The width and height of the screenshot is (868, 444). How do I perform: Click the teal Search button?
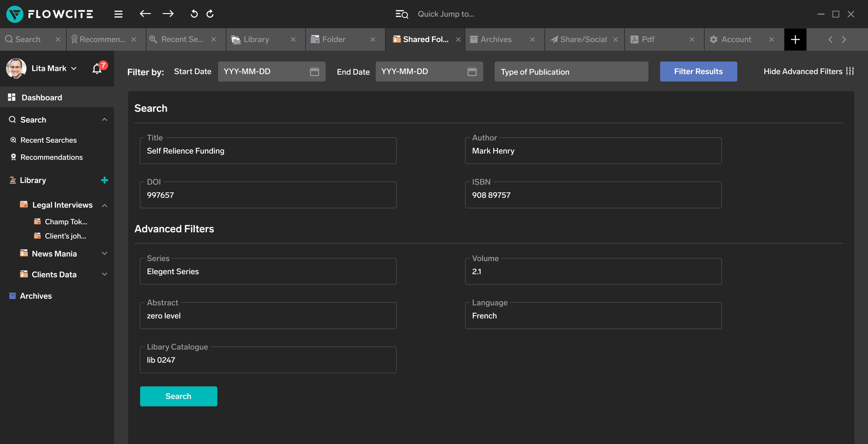tap(178, 396)
